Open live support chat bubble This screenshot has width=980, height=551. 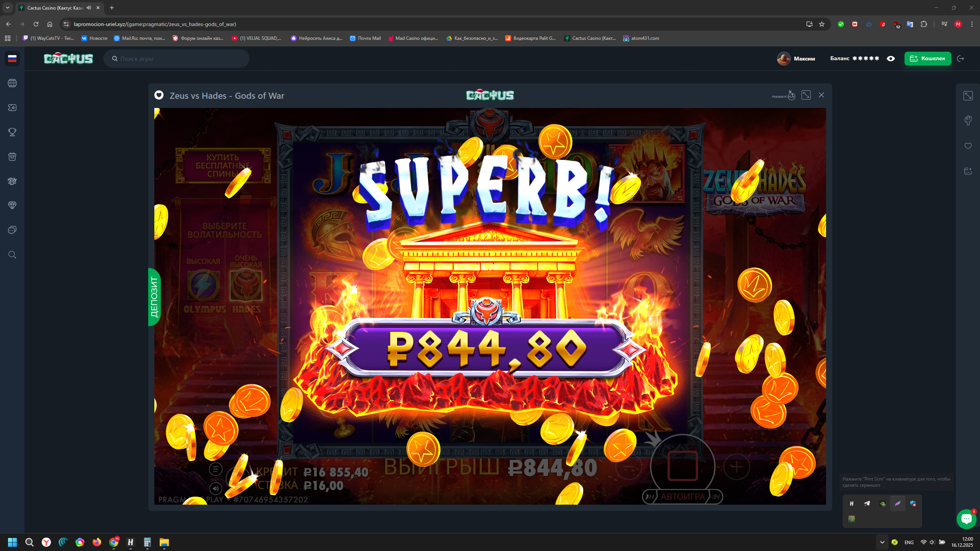pos(966,519)
